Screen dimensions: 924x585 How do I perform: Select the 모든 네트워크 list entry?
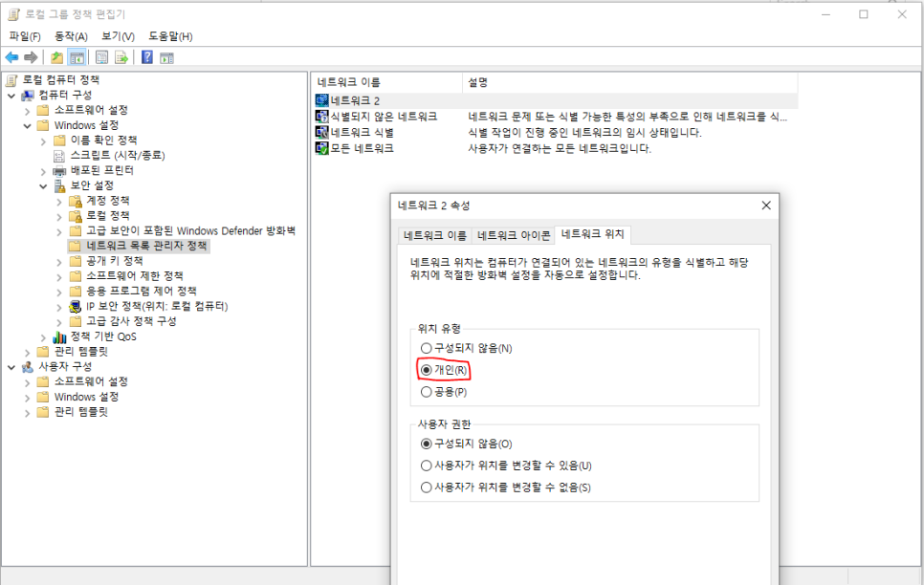point(362,148)
